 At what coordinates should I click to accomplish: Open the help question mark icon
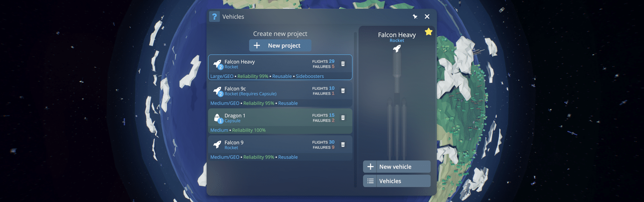(215, 16)
